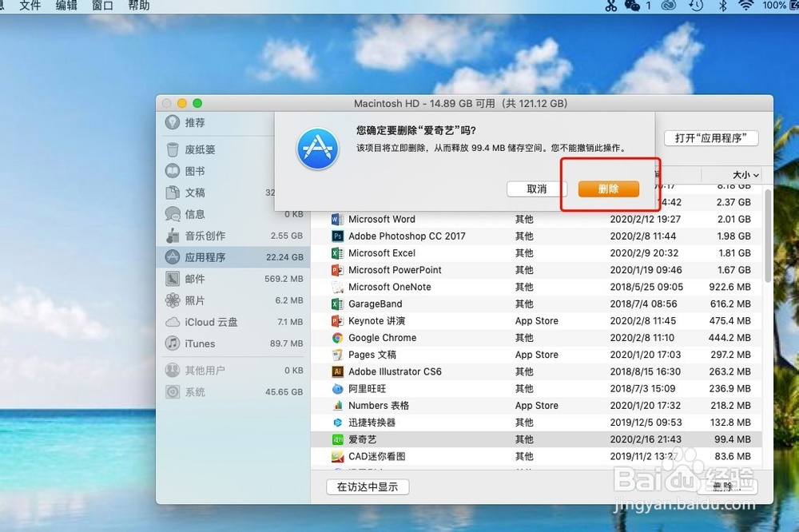The width and height of the screenshot is (799, 532).
Task: Click the Wi-Fi icon in the menu bar
Action: (x=745, y=6)
